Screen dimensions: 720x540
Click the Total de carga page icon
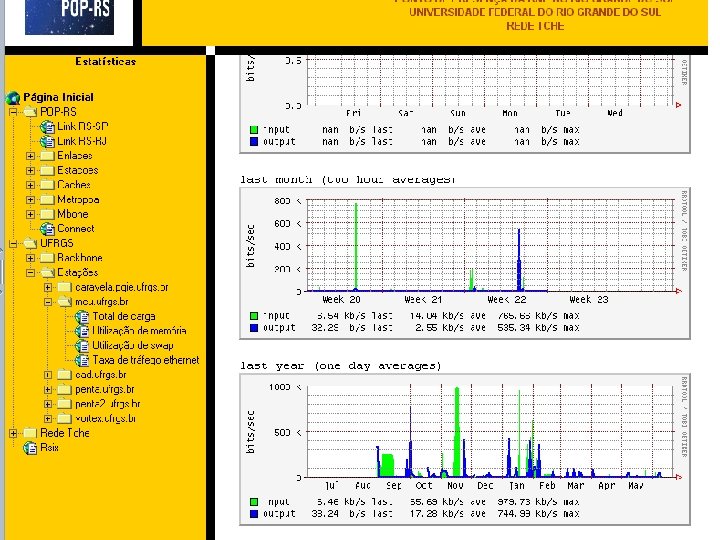tap(82, 316)
